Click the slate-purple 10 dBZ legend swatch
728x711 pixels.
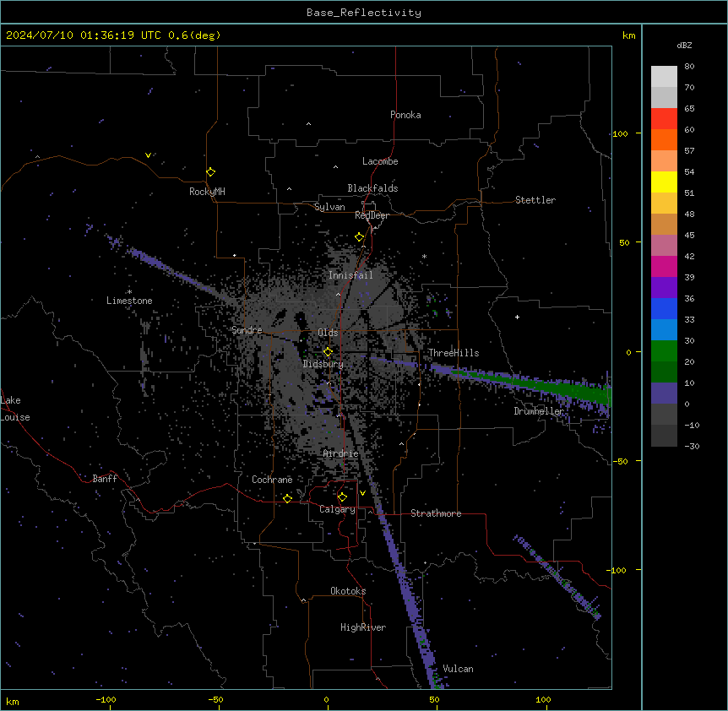click(664, 393)
